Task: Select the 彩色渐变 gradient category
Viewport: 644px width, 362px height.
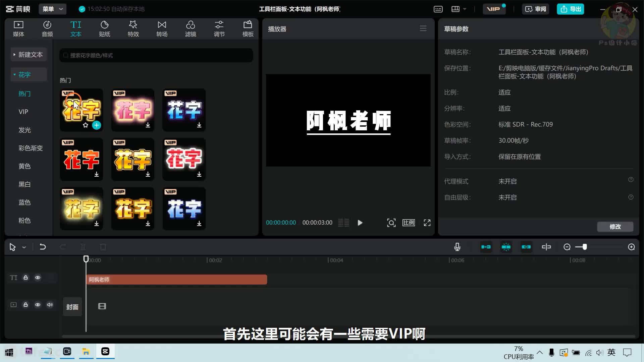Action: tap(31, 148)
